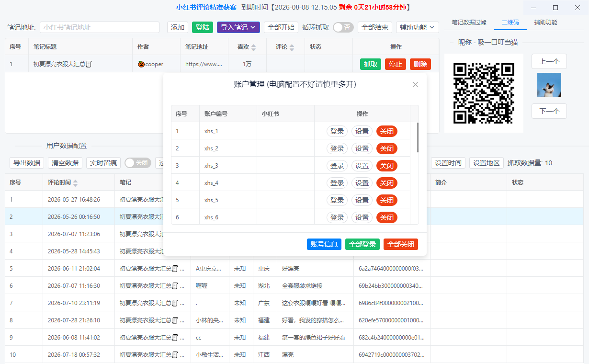Click the 设置时间 button
The width and height of the screenshot is (589, 364).
tap(448, 163)
